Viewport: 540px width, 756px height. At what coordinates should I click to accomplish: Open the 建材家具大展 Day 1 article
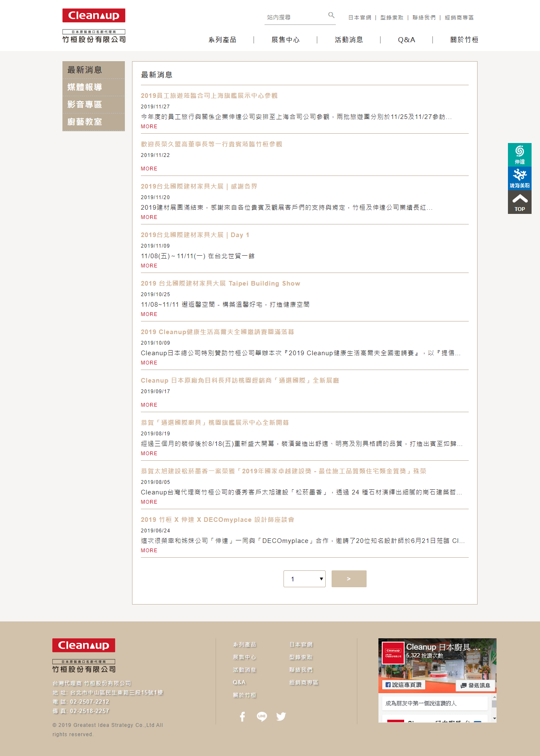tap(195, 235)
